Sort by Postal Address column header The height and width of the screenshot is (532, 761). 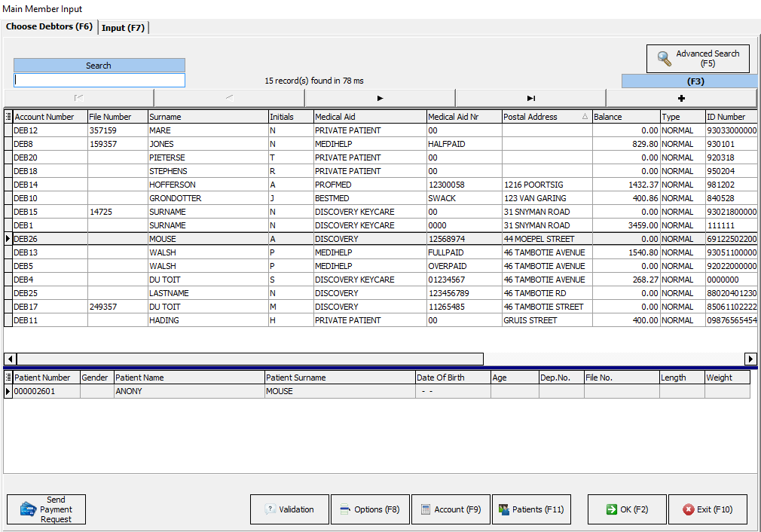pyautogui.click(x=541, y=117)
